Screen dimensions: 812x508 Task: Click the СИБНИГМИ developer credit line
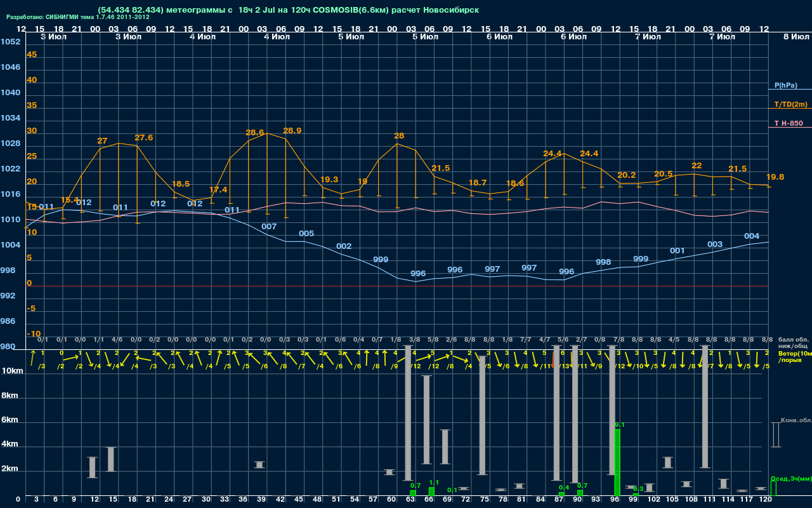pos(78,17)
